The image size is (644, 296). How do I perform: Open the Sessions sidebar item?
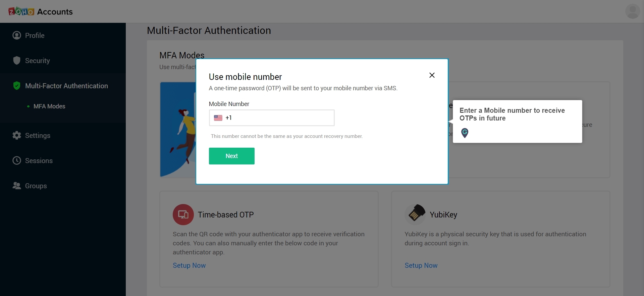pos(39,161)
